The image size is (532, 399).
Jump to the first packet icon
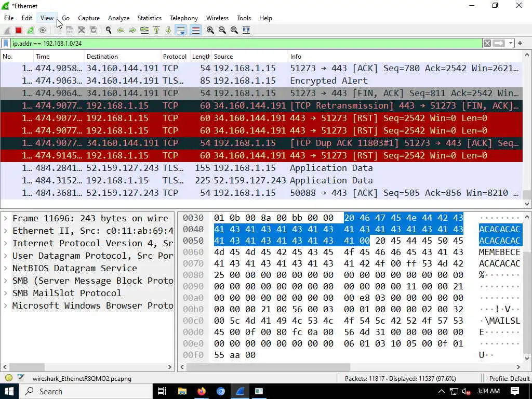(x=156, y=30)
